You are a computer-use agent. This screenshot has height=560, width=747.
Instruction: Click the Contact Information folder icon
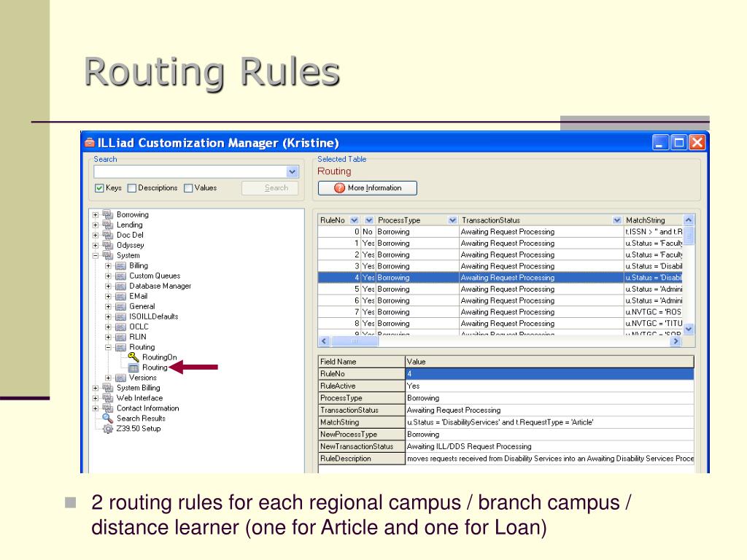point(108,408)
